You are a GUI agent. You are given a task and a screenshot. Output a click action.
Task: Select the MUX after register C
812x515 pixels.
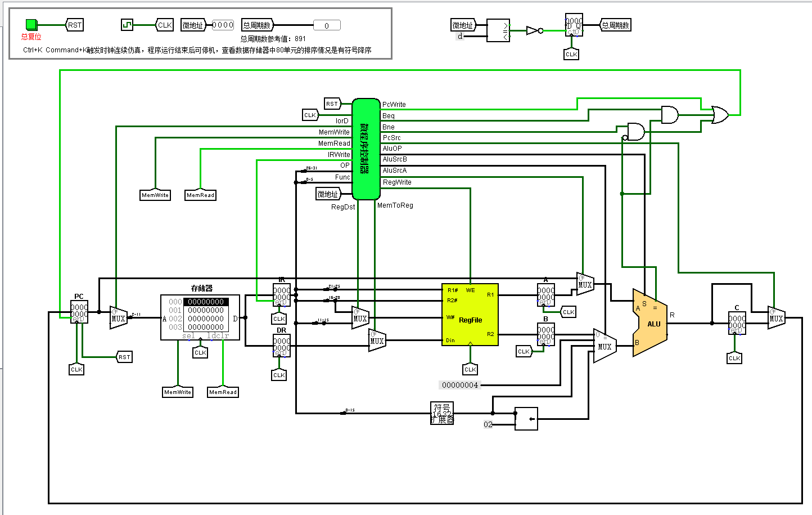point(777,318)
